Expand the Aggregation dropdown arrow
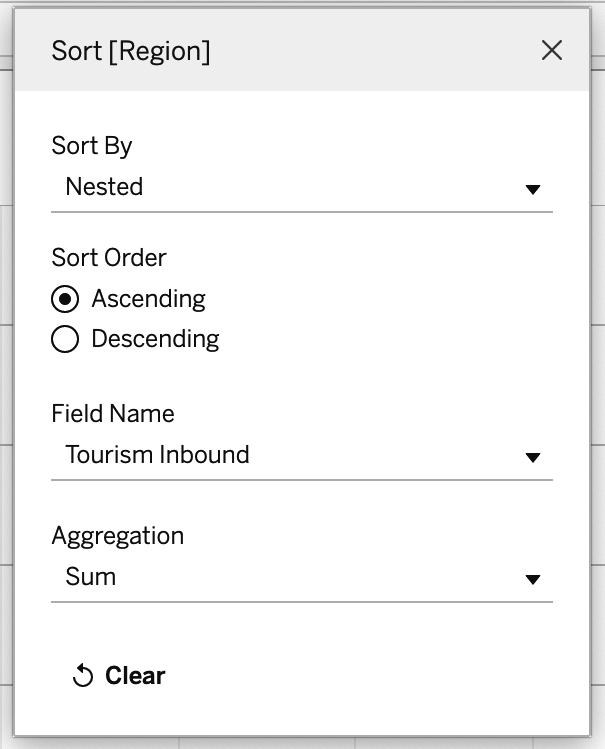 [x=532, y=579]
